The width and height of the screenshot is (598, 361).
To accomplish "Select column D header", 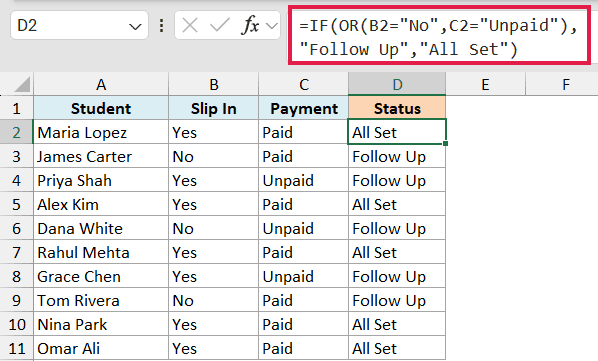I will coord(397,84).
